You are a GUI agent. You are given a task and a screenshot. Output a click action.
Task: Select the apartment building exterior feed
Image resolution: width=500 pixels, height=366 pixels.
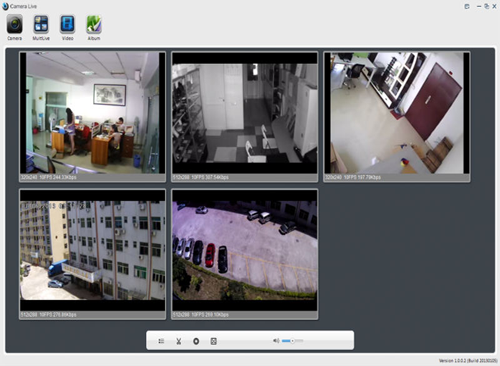(92, 250)
